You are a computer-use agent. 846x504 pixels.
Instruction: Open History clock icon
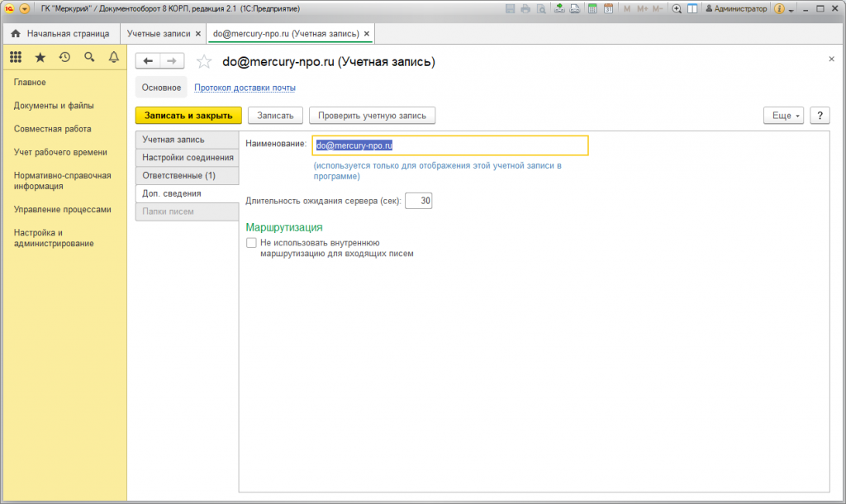pos(64,57)
